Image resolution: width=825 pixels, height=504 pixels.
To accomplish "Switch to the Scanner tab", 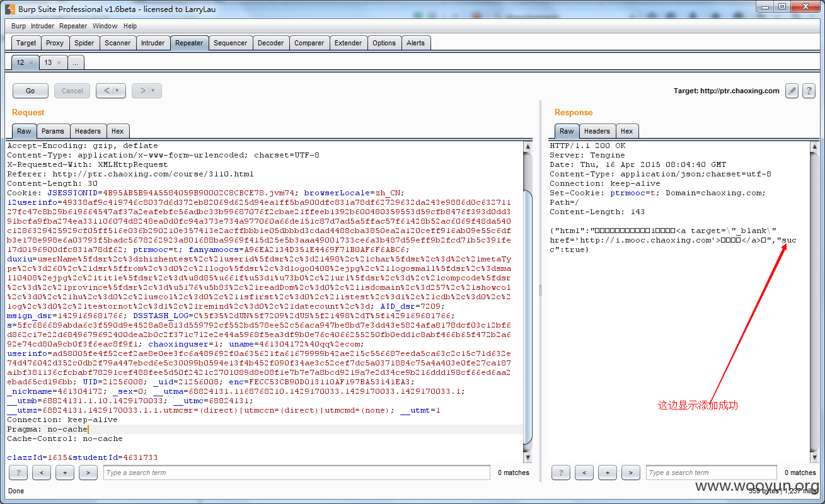I will tap(118, 43).
